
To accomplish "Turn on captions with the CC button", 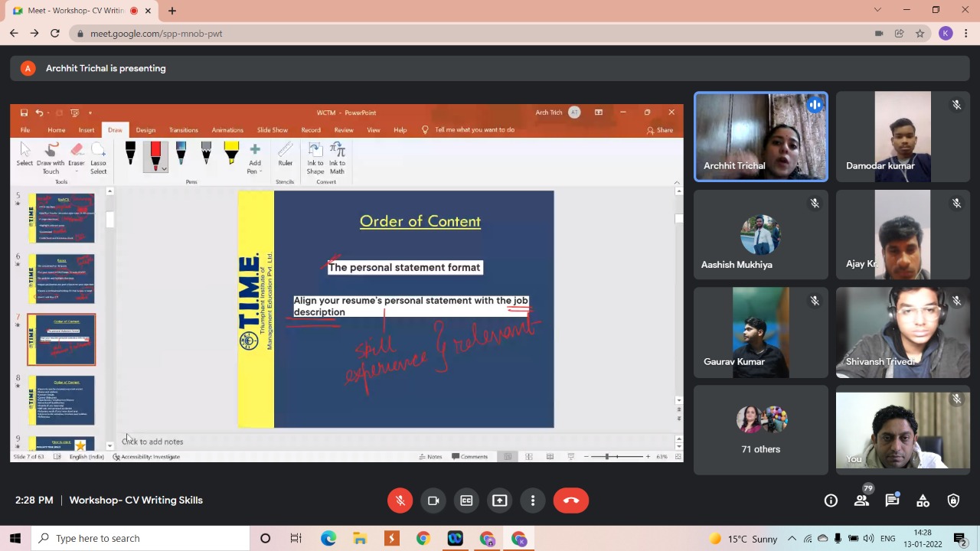I will pyautogui.click(x=466, y=500).
